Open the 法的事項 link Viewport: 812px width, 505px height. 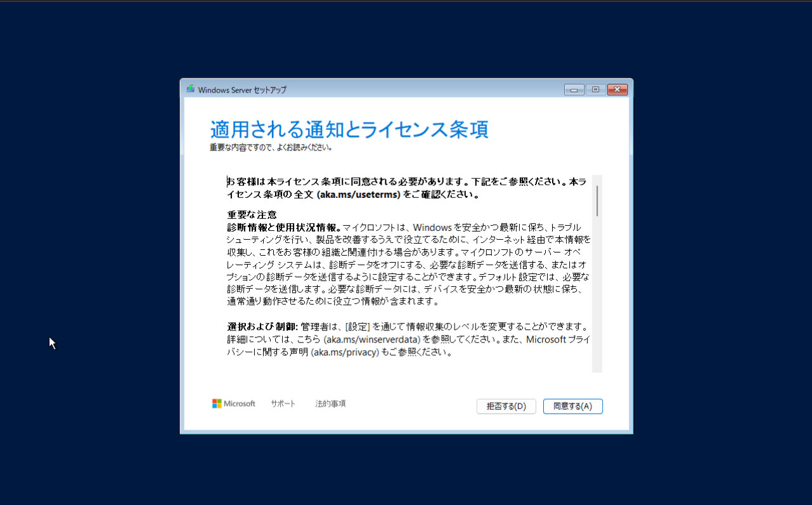point(330,403)
